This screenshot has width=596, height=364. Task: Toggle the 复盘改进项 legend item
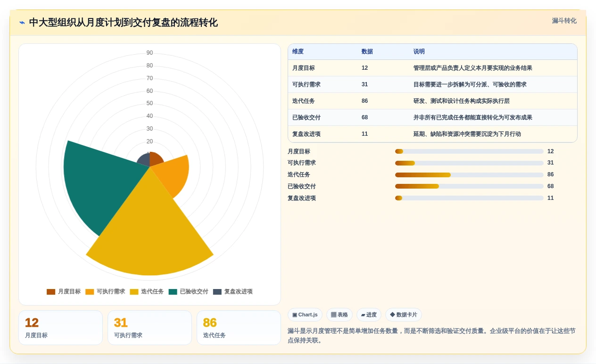point(232,292)
